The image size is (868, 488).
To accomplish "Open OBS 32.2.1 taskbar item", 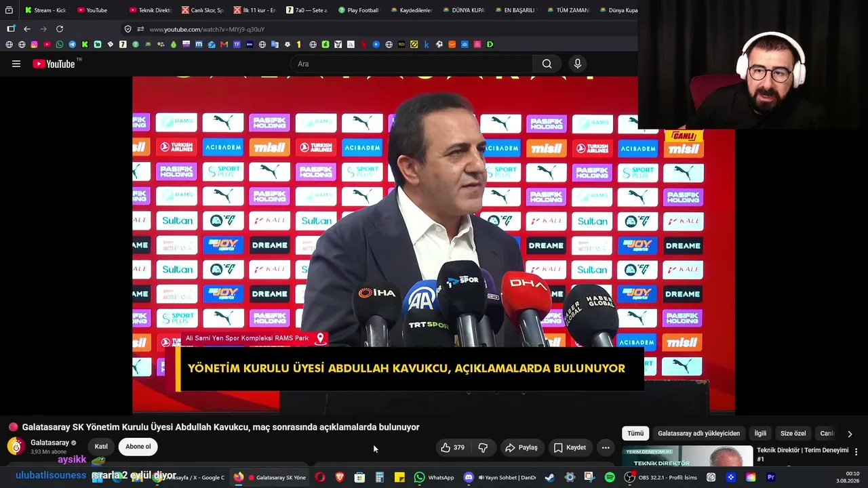I will tap(661, 477).
